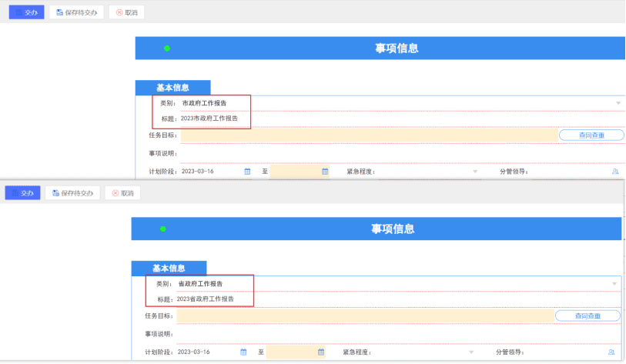This screenshot has height=364, width=626.
Task: Click start date 2023-03-16 in the top form
Action: (198, 172)
